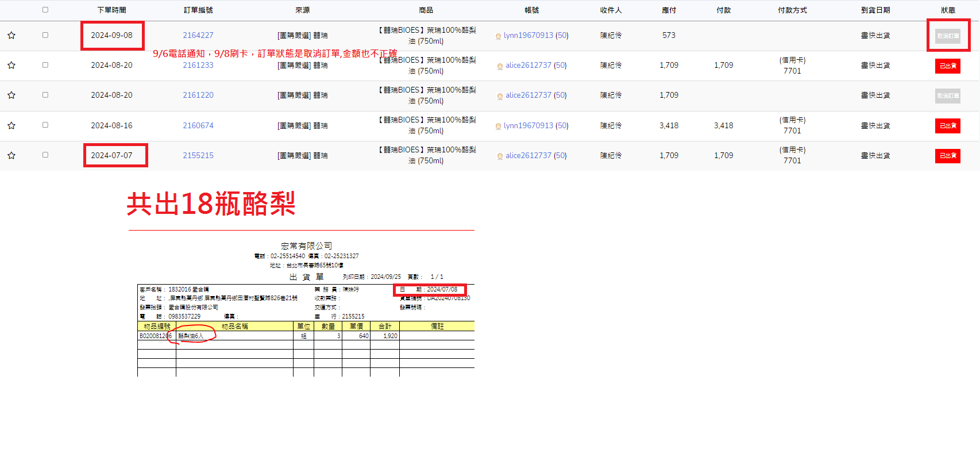Open account lynn19670913 (50) in order 2160674 row
Viewport: 980px width, 460px height.
pos(536,125)
